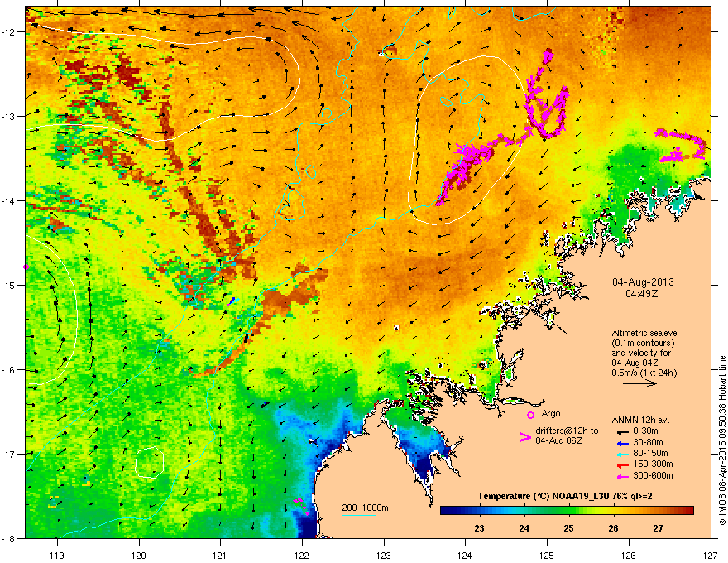This screenshot has width=728, height=563.
Task: Click the 'Argo' legend label
Action: click(x=551, y=413)
